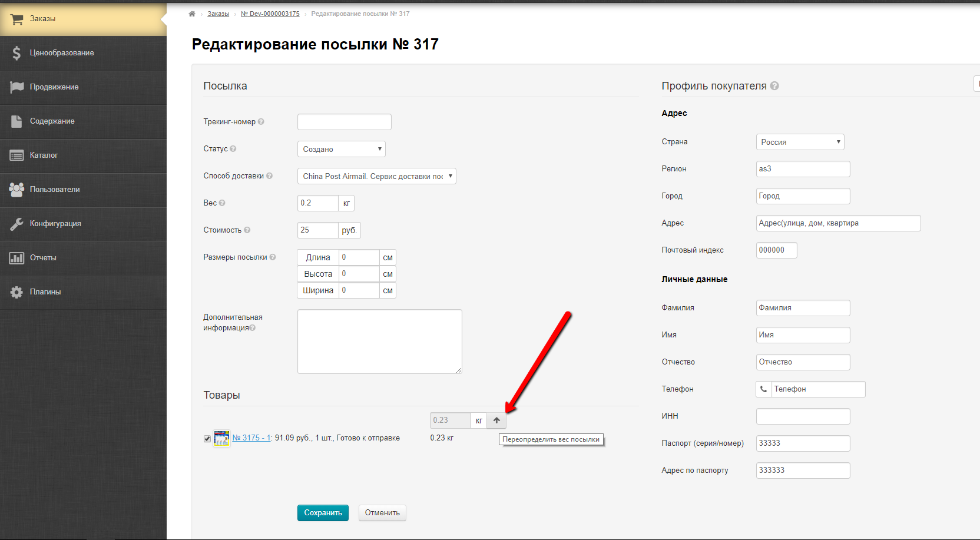Open Пользователи menu in sidebar
Screen dimensions: 980x540
(83, 190)
